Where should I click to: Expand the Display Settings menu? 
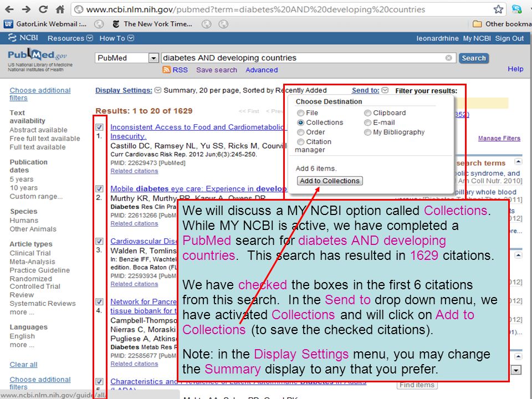(x=128, y=90)
